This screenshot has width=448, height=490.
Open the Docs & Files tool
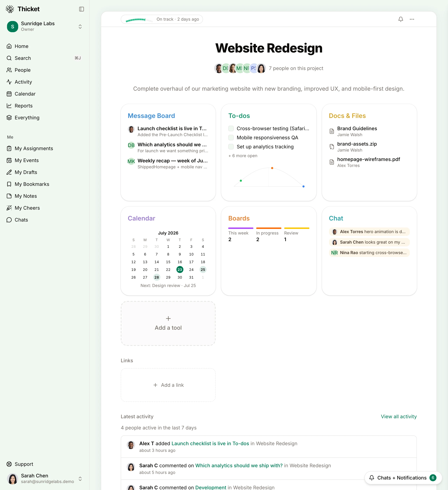tap(347, 116)
